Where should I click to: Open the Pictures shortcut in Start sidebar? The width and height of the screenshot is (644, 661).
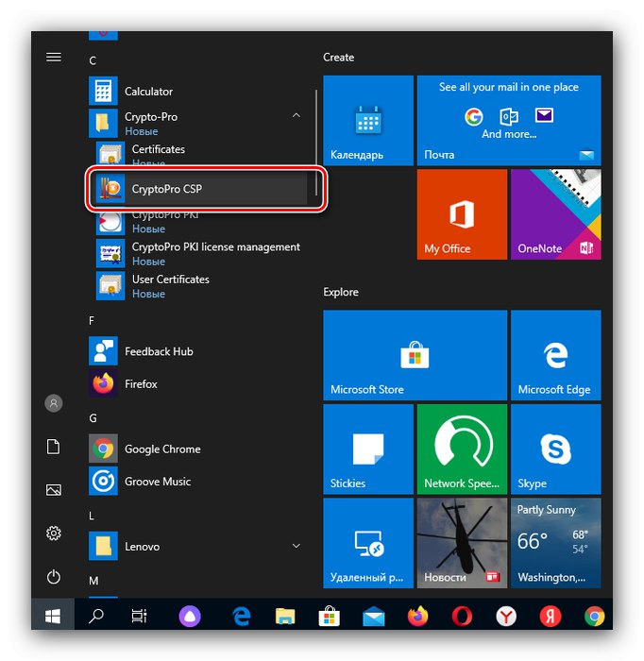pos(54,490)
